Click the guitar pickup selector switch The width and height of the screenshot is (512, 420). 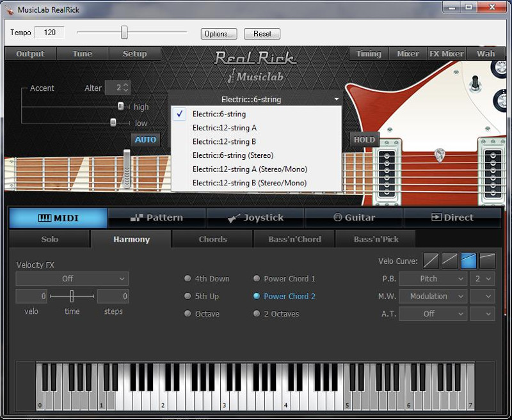[x=475, y=83]
